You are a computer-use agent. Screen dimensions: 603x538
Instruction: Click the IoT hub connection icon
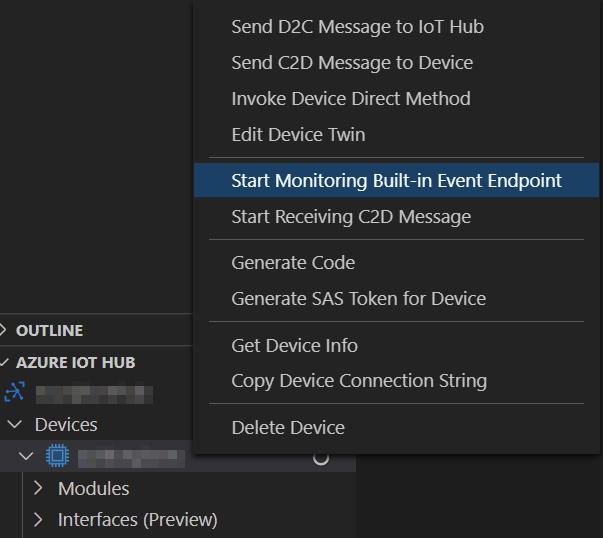(15, 392)
